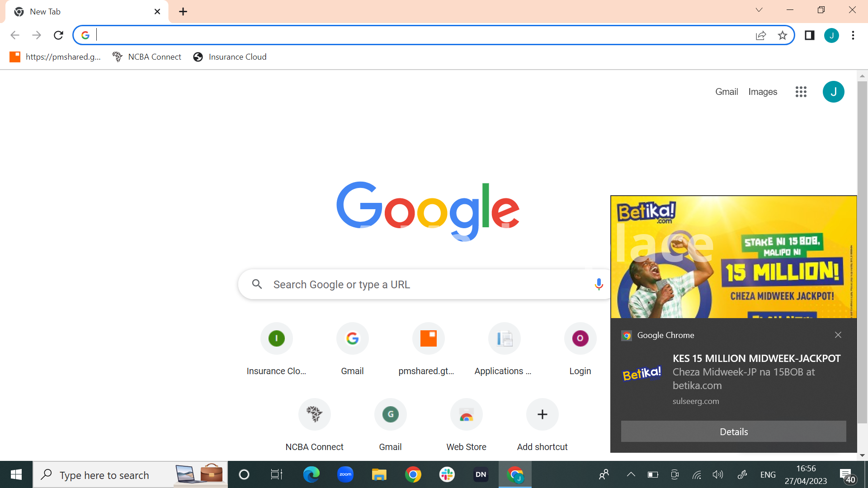
Task: Launch Microsoft Edge from taskbar
Action: (x=311, y=474)
